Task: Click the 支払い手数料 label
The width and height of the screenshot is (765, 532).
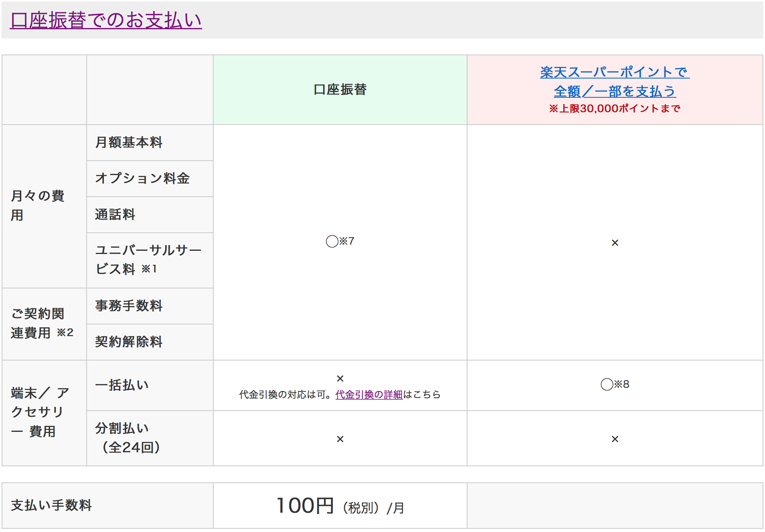Action: 51,505
